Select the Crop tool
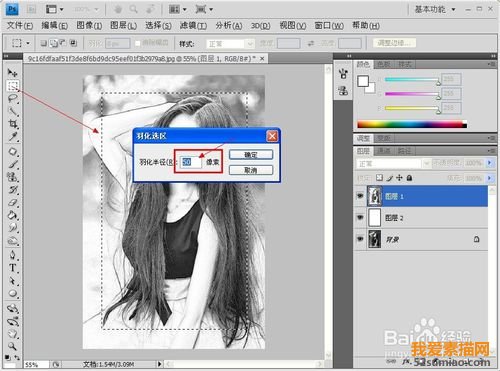 click(13, 124)
